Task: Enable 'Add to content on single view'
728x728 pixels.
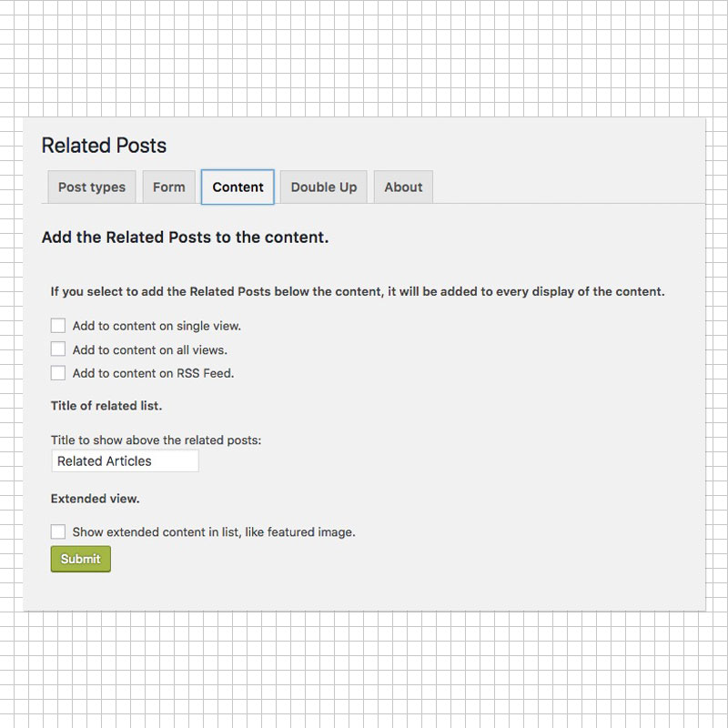Action: point(58,325)
